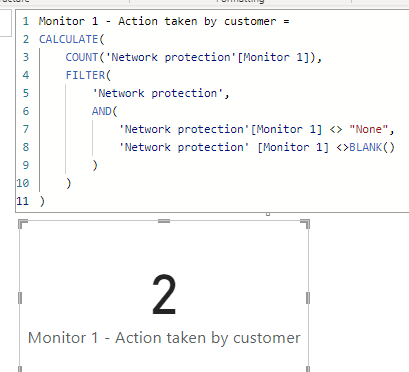This screenshot has width=409, height=372.
Task: Click line number 7 in the gutter
Action: (x=26, y=129)
